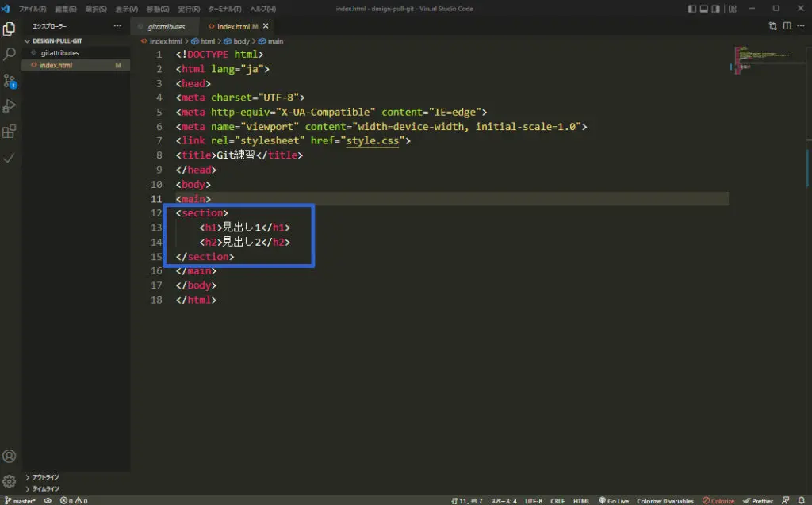Open the Manage gear settings icon
The height and width of the screenshot is (505, 812).
[10, 481]
